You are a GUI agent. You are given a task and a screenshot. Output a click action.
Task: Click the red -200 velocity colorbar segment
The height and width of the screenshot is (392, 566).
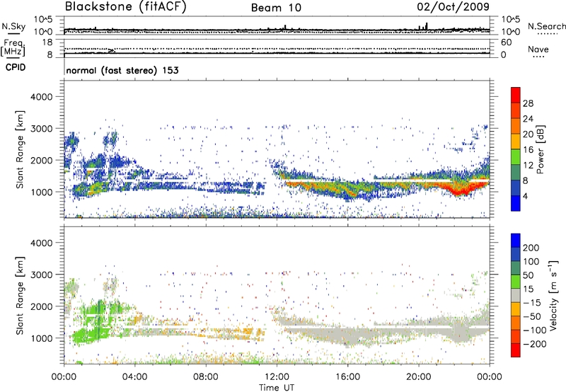coord(516,350)
